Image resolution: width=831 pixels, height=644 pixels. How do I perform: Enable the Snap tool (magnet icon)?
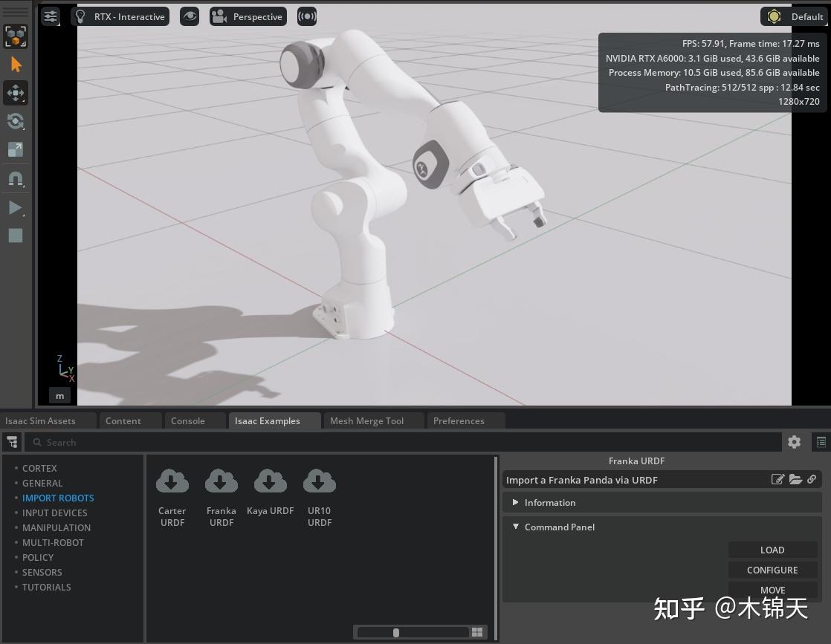[x=16, y=178]
